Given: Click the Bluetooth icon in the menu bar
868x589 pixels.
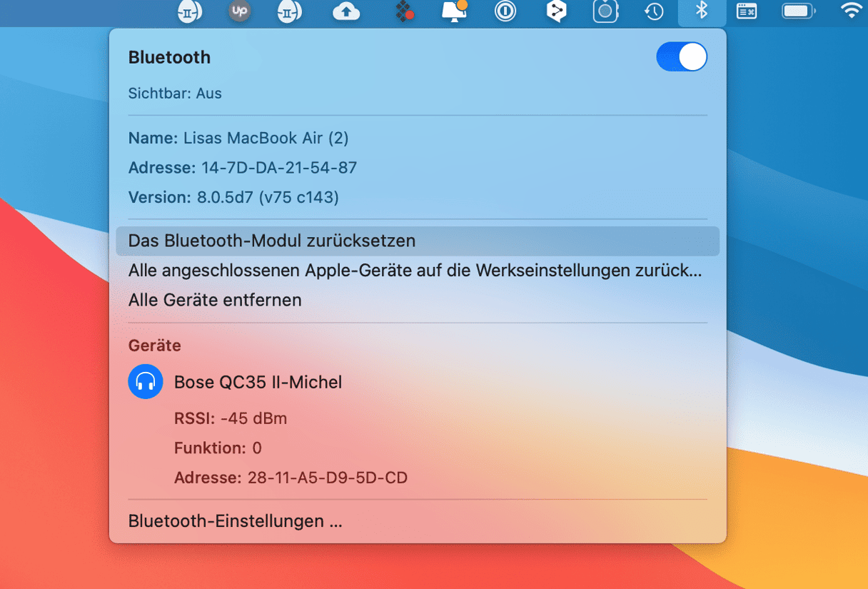Looking at the screenshot, I should pos(702,11).
